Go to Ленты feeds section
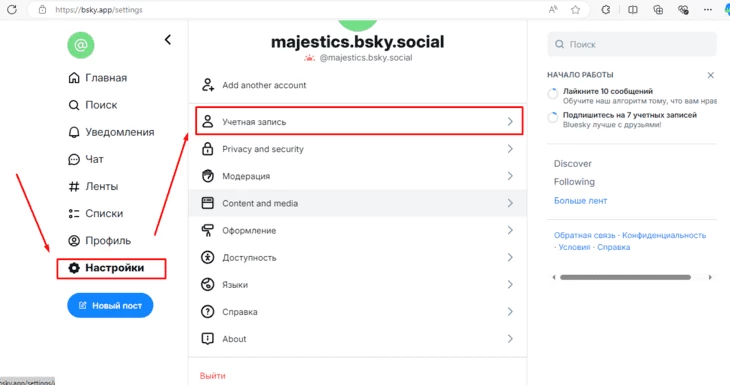This screenshot has height=385, width=730. point(93,186)
